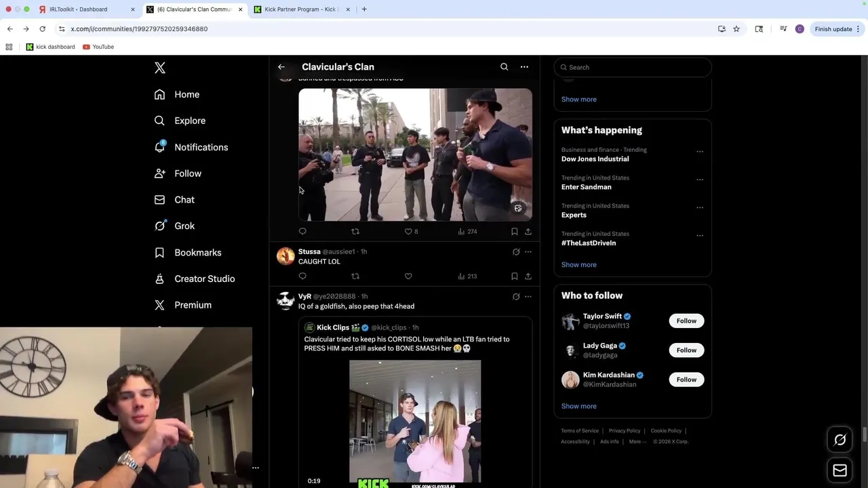Switch to Kick Partner Program tab

pyautogui.click(x=302, y=9)
